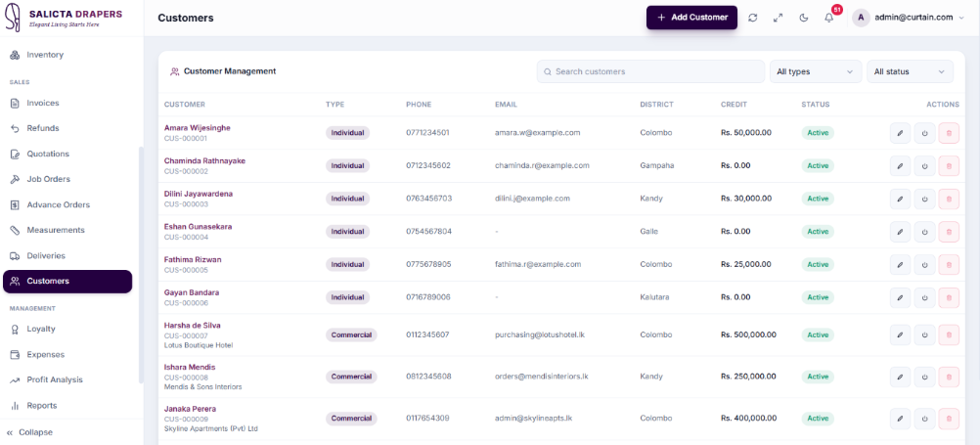Toggle Harsha de Silva power icon

click(x=925, y=335)
